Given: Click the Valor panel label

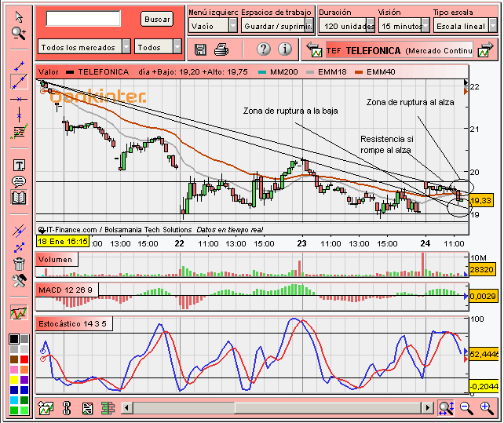Looking at the screenshot, I should [49, 72].
